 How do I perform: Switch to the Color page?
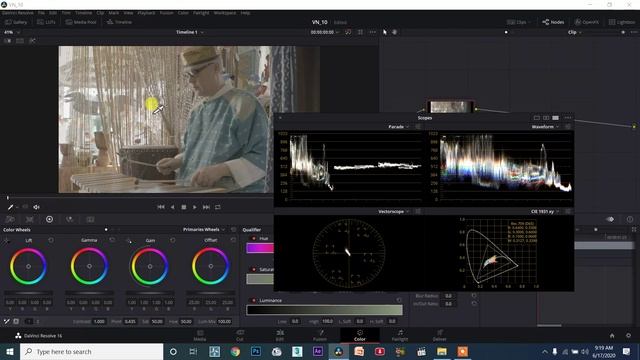click(360, 336)
